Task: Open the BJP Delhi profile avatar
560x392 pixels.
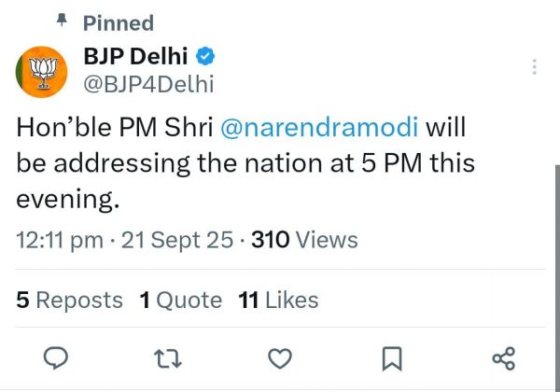Action: pyautogui.click(x=40, y=68)
